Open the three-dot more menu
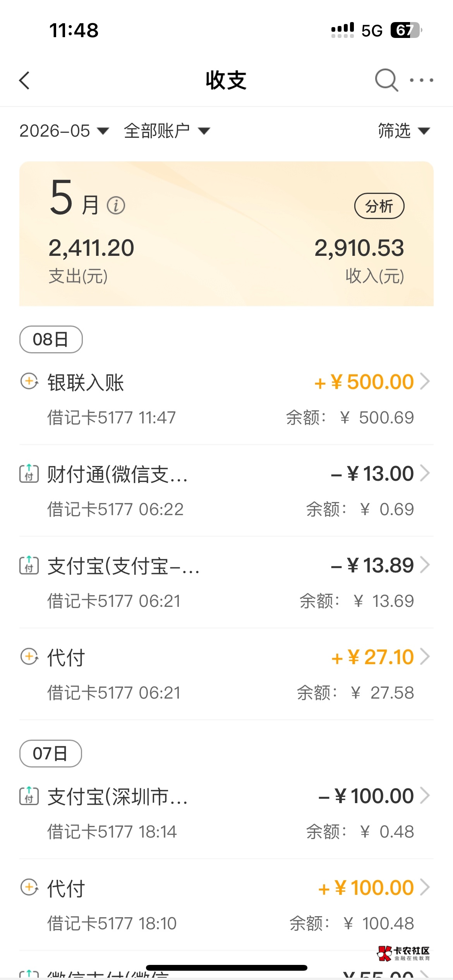Image resolution: width=453 pixels, height=980 pixels. pyautogui.click(x=422, y=80)
